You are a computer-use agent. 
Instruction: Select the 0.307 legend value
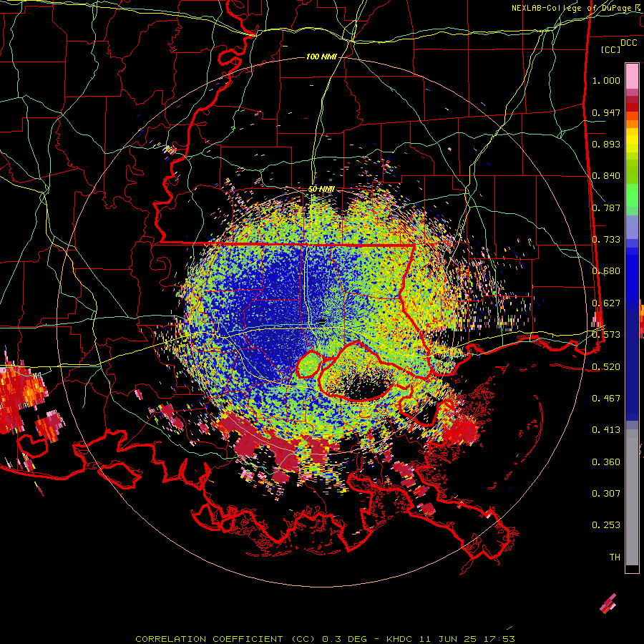click(x=606, y=494)
